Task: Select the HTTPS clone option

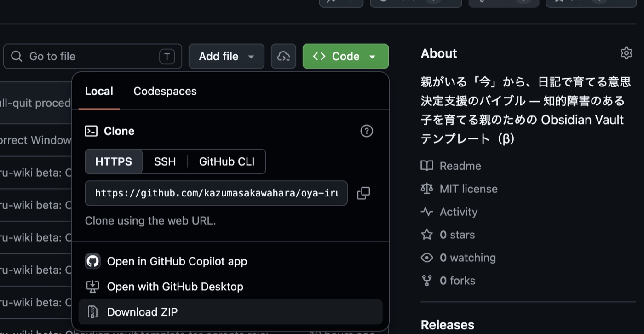Action: pyautogui.click(x=114, y=161)
